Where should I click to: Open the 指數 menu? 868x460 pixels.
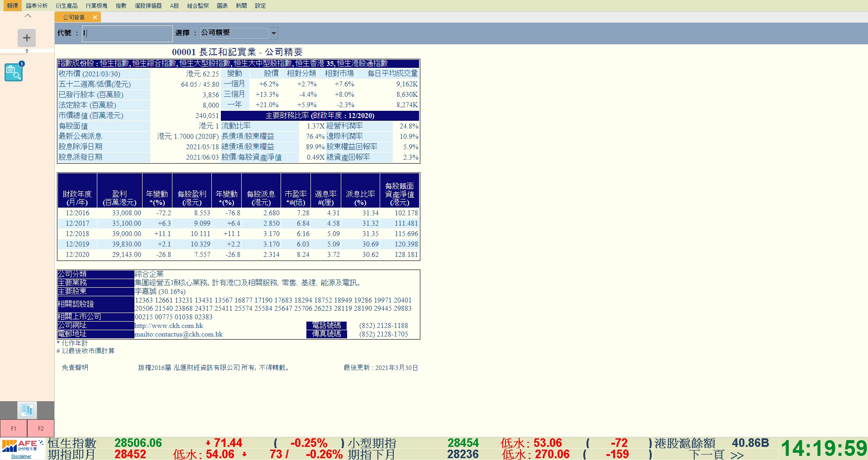click(121, 5)
